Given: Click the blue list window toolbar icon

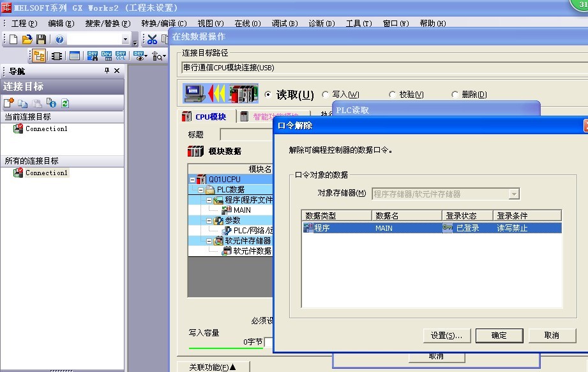Looking at the screenshot, I should pos(75,56).
